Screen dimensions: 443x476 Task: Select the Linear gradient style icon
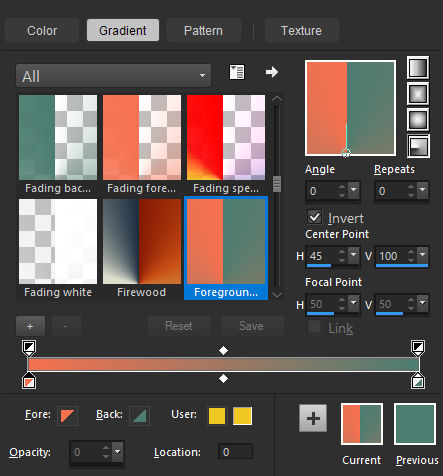pos(418,68)
